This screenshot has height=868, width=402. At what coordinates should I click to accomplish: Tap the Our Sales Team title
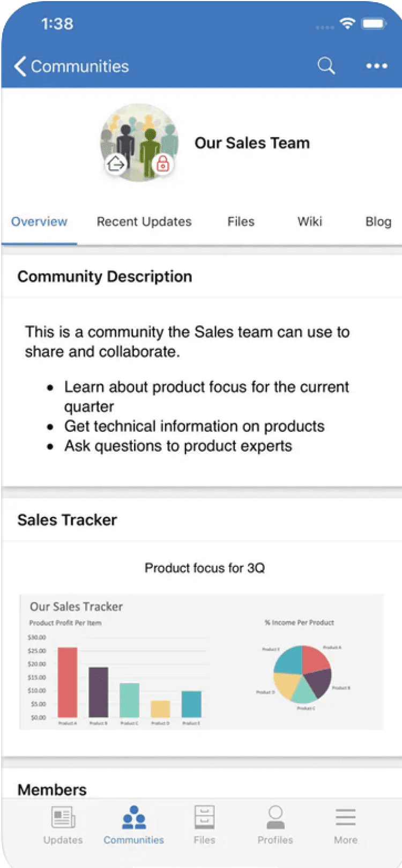(252, 143)
